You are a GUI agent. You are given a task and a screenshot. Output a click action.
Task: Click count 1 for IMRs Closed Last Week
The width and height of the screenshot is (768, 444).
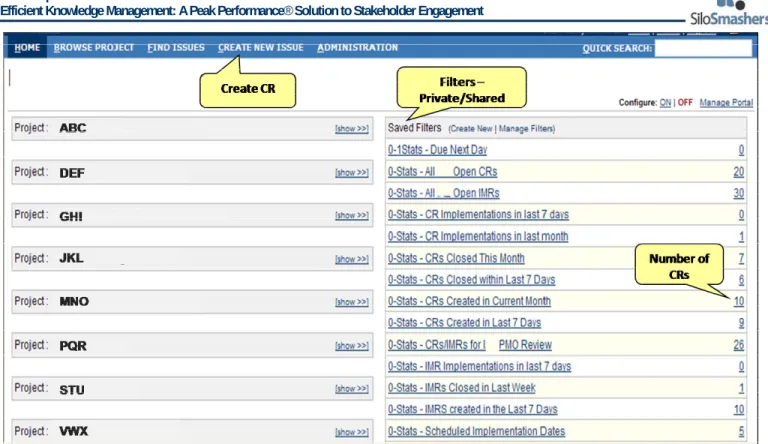(742, 388)
